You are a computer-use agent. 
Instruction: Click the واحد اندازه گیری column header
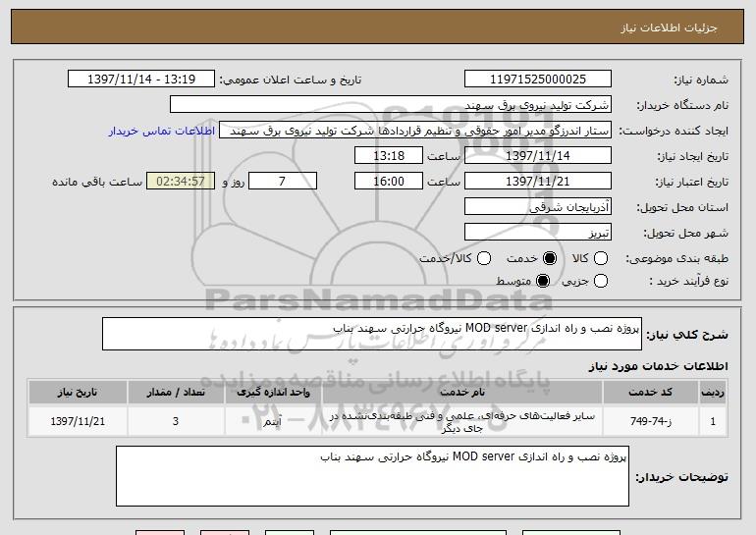pyautogui.click(x=273, y=393)
